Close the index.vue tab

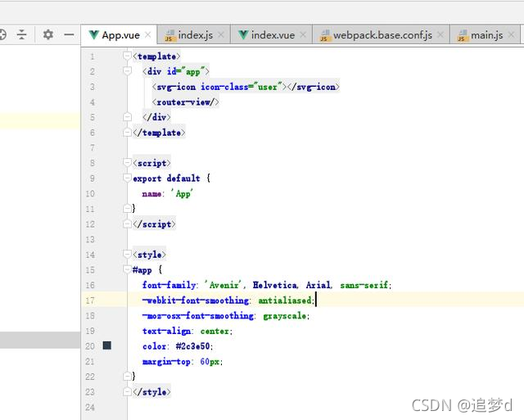[x=303, y=34]
